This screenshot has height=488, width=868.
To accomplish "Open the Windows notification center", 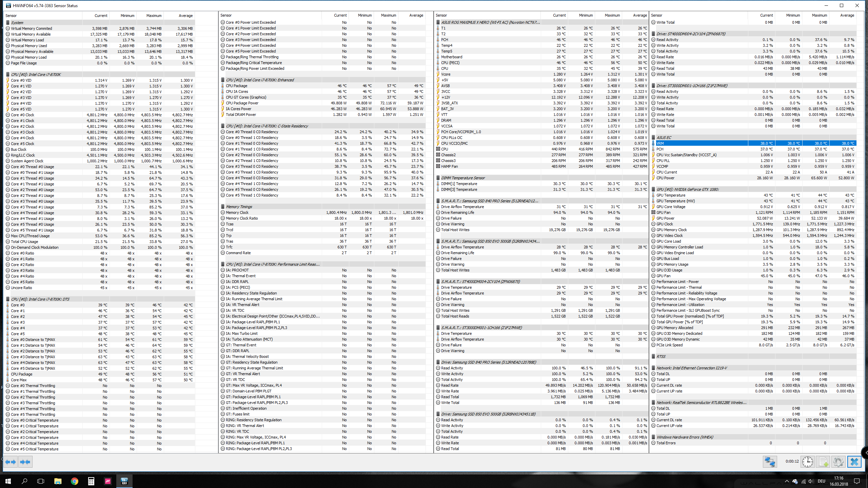I will pyautogui.click(x=856, y=481).
